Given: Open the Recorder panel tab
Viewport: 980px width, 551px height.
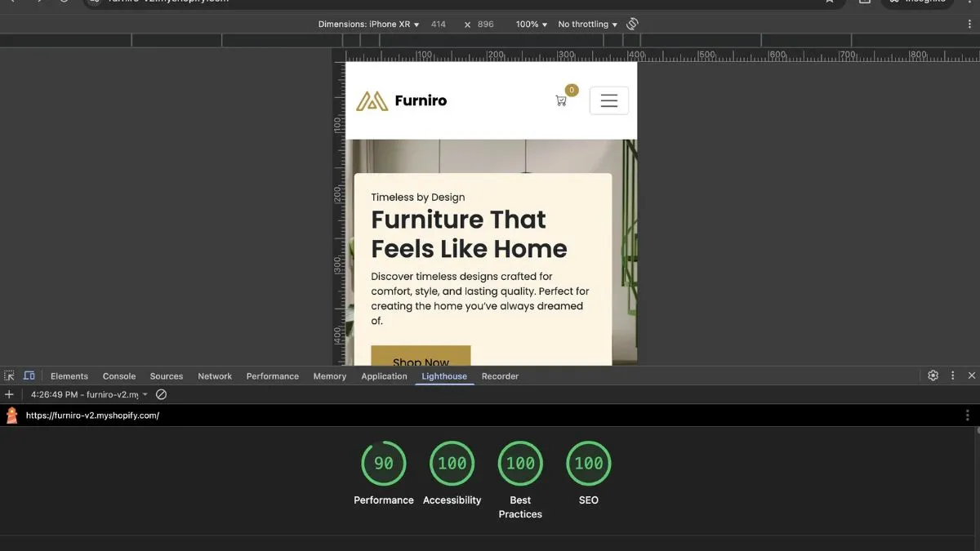Looking at the screenshot, I should (500, 376).
